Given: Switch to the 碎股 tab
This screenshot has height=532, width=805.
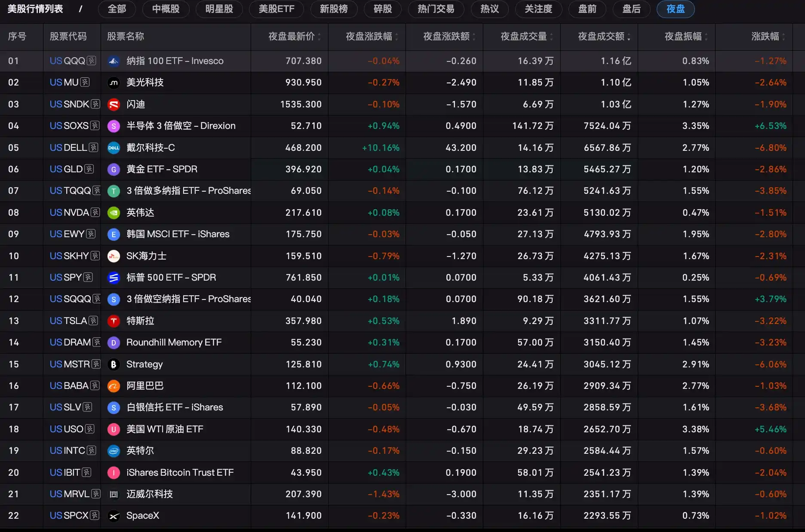Looking at the screenshot, I should pyautogui.click(x=383, y=9).
